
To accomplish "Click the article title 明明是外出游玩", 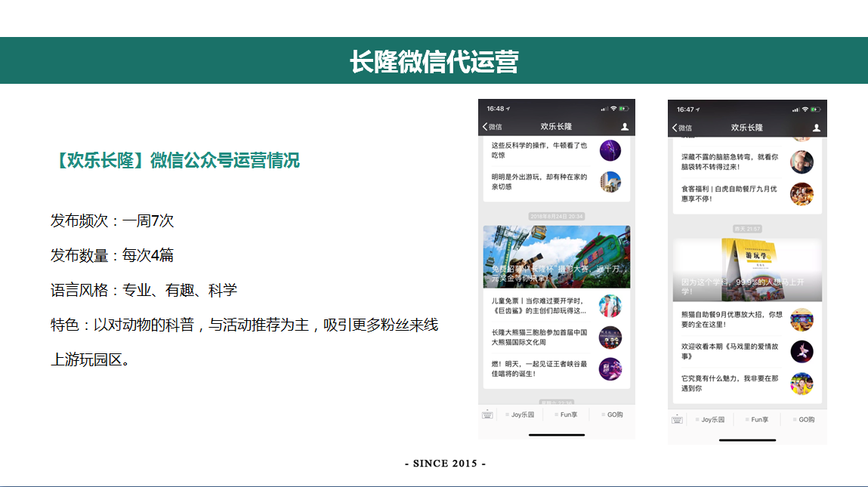I will coord(539,182).
